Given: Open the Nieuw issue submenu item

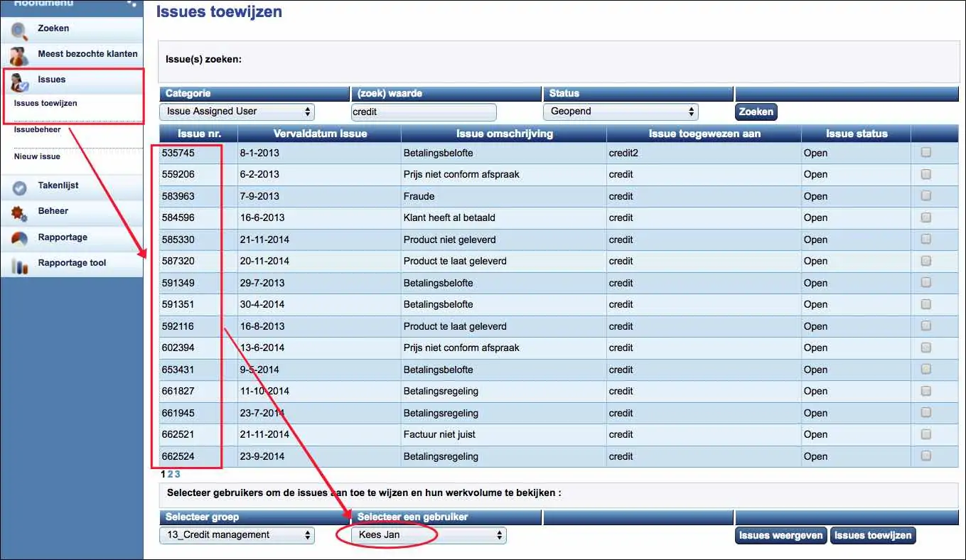Looking at the screenshot, I should pos(37,156).
